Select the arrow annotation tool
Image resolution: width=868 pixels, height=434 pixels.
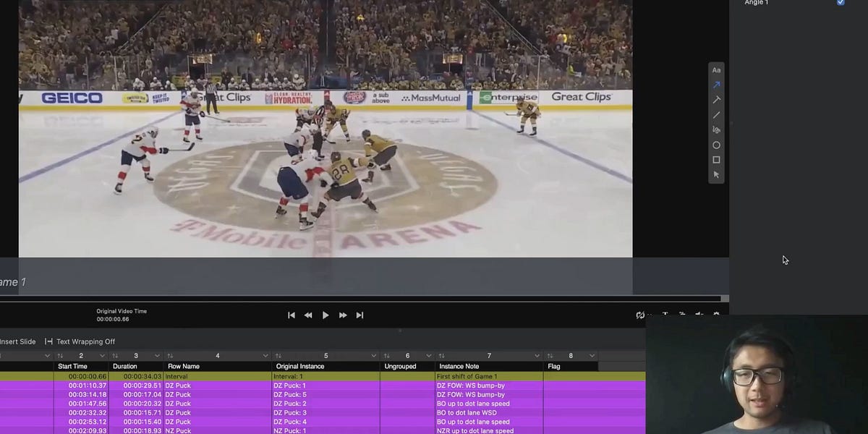point(716,85)
